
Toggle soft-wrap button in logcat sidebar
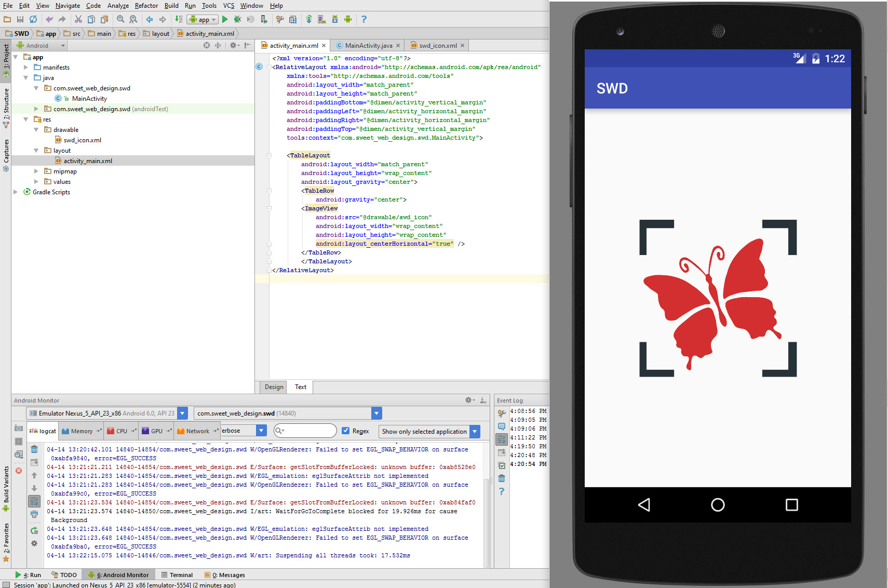point(34,501)
